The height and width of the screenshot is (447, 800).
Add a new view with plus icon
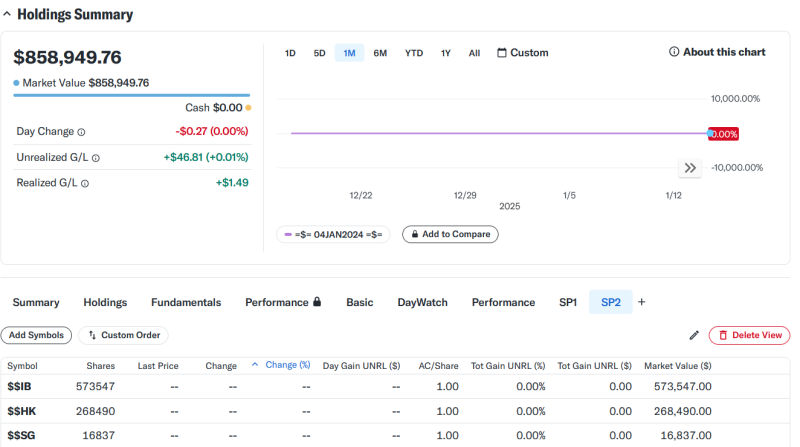(x=641, y=302)
